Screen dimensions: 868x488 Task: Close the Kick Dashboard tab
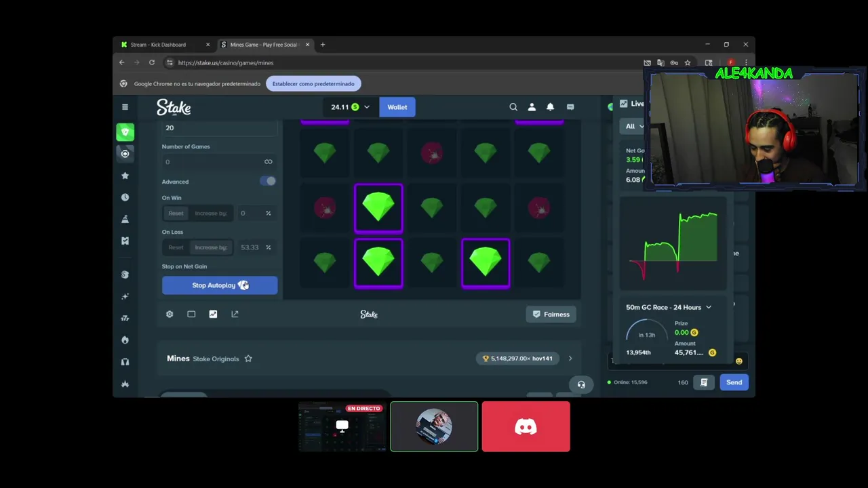[208, 45]
